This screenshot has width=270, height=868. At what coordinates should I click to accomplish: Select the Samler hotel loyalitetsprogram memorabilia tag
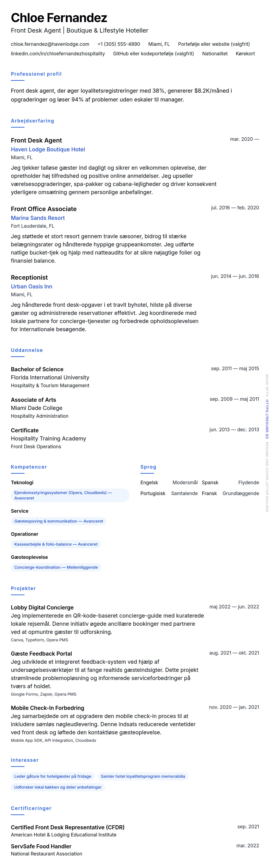pyautogui.click(x=143, y=776)
